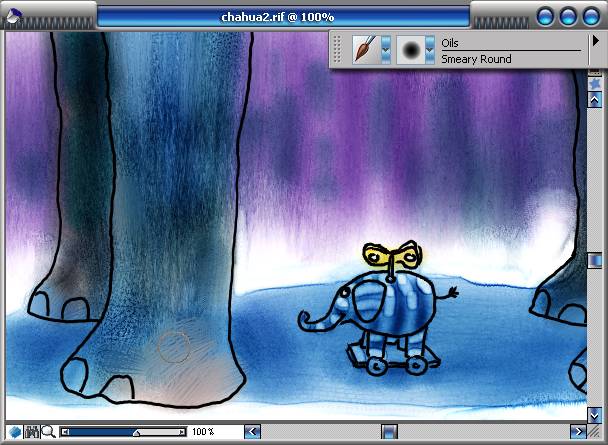Viewport: 608px width, 445px height.
Task: Expand the brush variant dropdown arrow
Action: [x=430, y=50]
